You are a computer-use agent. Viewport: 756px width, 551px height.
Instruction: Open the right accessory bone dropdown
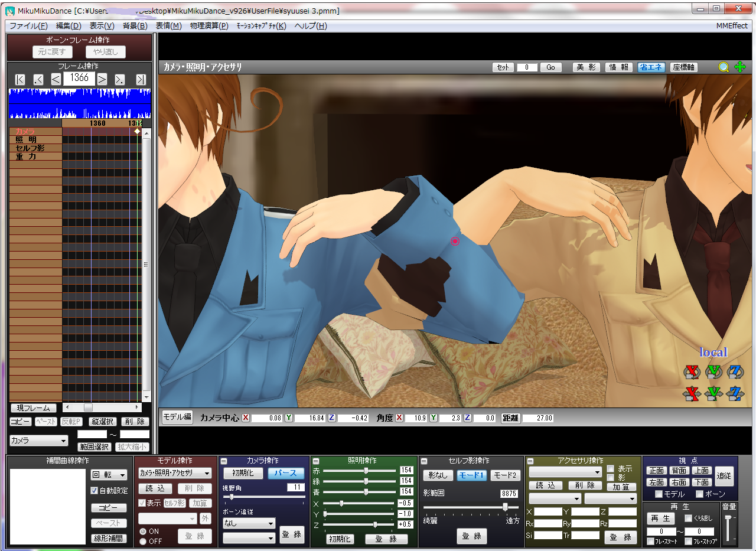point(611,498)
